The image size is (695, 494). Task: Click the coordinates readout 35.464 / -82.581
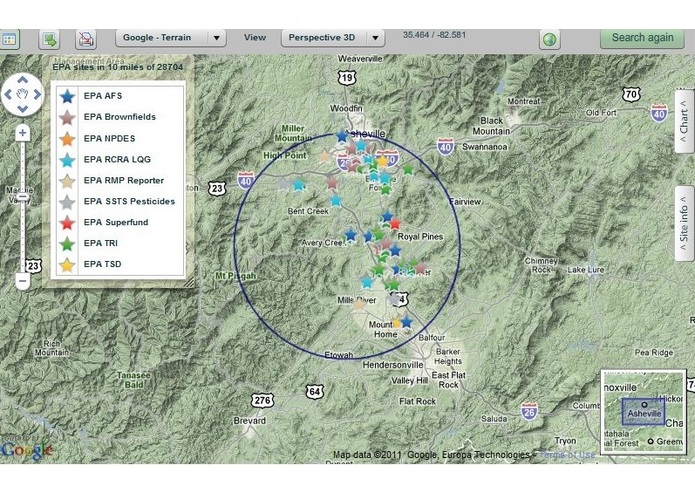click(x=434, y=35)
